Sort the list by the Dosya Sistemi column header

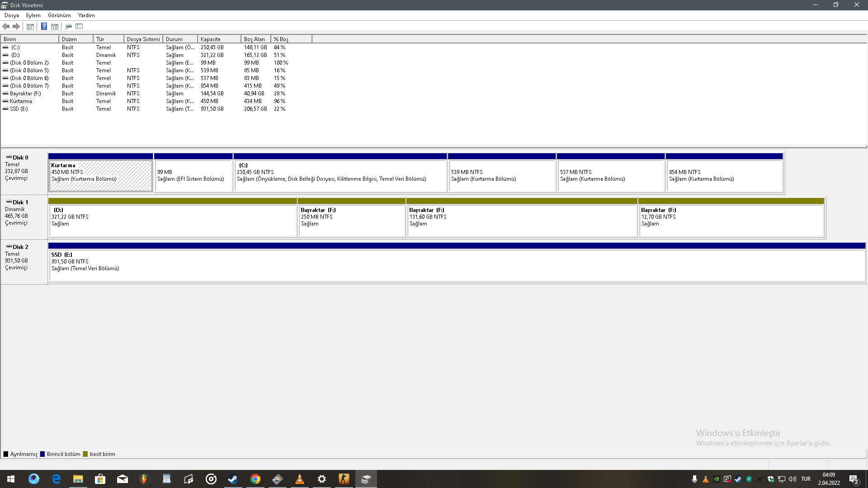tap(143, 39)
